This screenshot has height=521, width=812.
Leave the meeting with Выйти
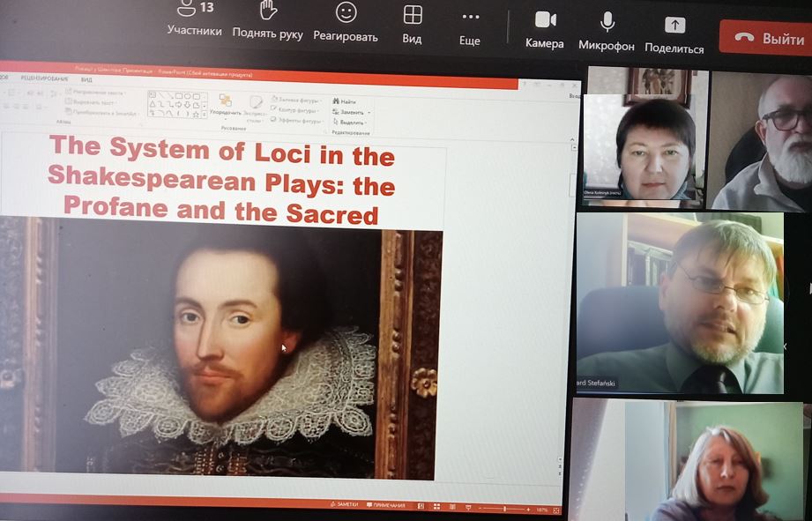[x=766, y=38]
